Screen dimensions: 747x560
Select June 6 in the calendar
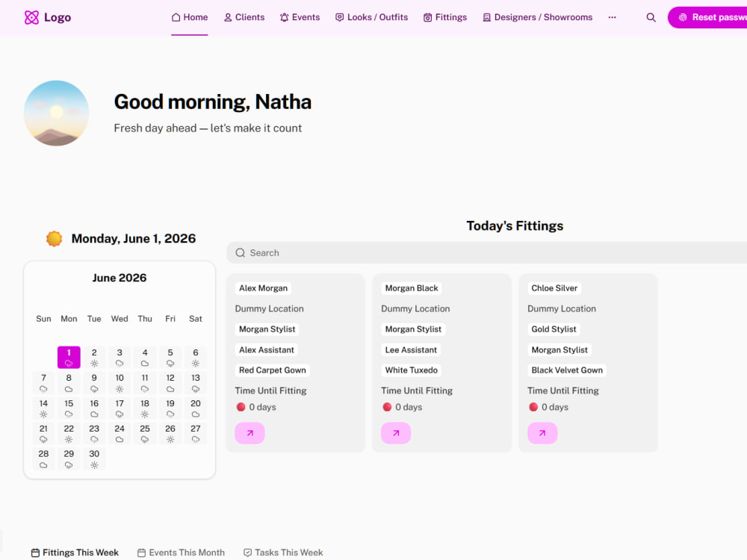coord(195,357)
